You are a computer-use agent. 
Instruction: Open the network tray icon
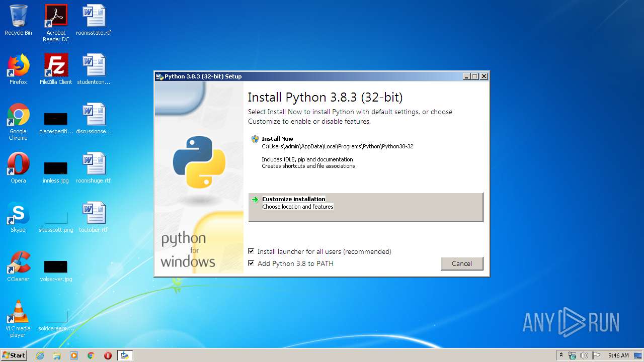(572, 355)
